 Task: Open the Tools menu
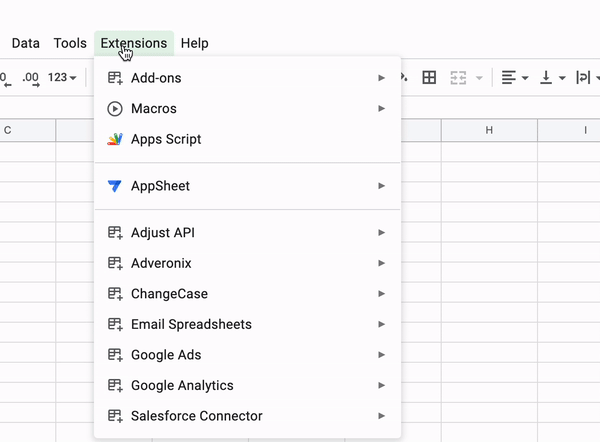[70, 43]
